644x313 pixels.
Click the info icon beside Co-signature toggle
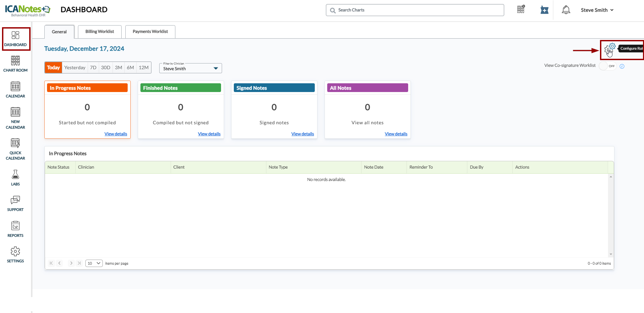click(x=622, y=66)
